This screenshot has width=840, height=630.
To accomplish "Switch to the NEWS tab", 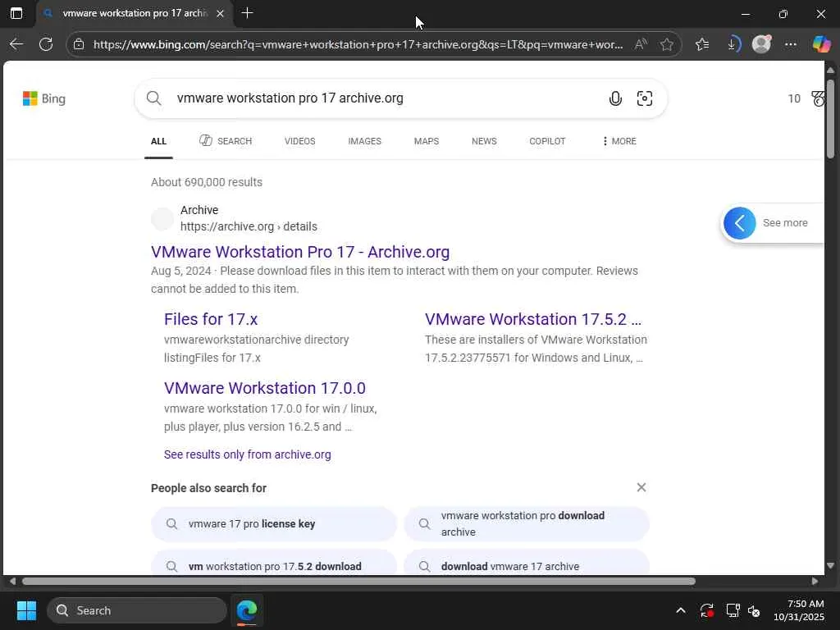I will pyautogui.click(x=484, y=141).
